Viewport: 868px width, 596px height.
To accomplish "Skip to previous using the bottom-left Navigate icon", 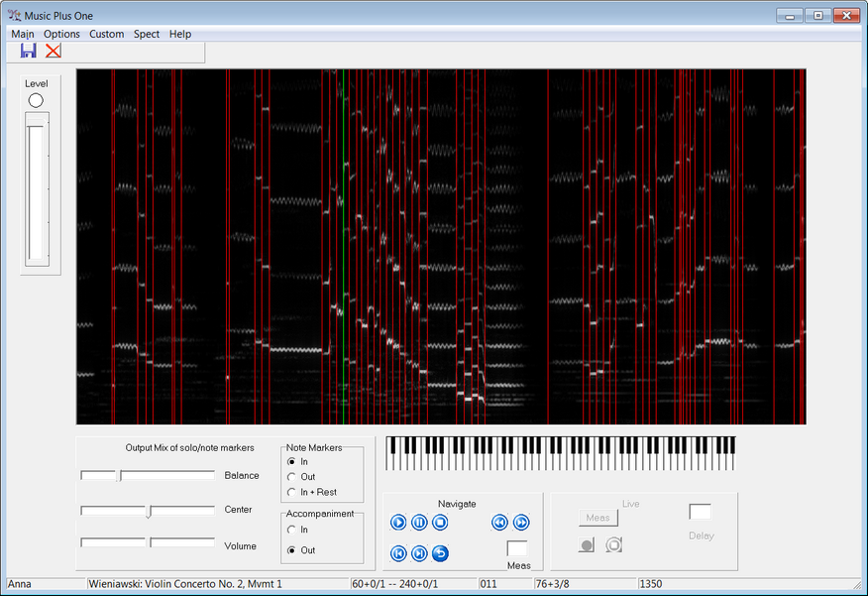I will [x=398, y=553].
